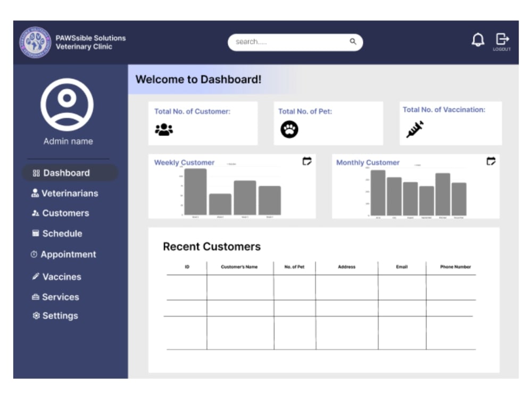Open Monthly Customer chart calendar icon

pyautogui.click(x=491, y=161)
